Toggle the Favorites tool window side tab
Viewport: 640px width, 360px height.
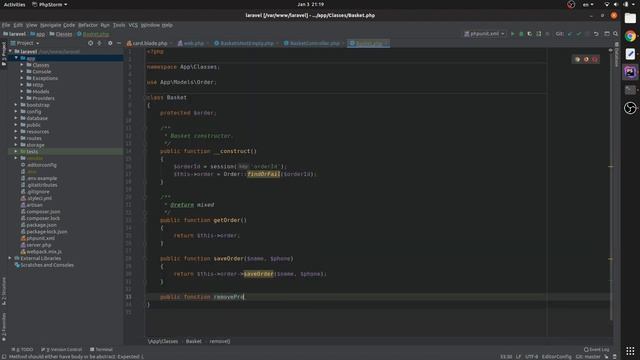(x=4, y=327)
